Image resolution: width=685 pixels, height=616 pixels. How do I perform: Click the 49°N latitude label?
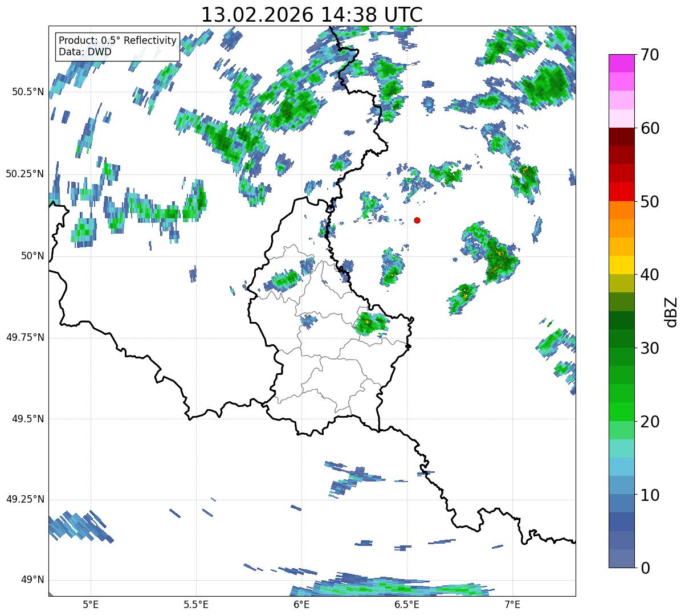(32, 580)
